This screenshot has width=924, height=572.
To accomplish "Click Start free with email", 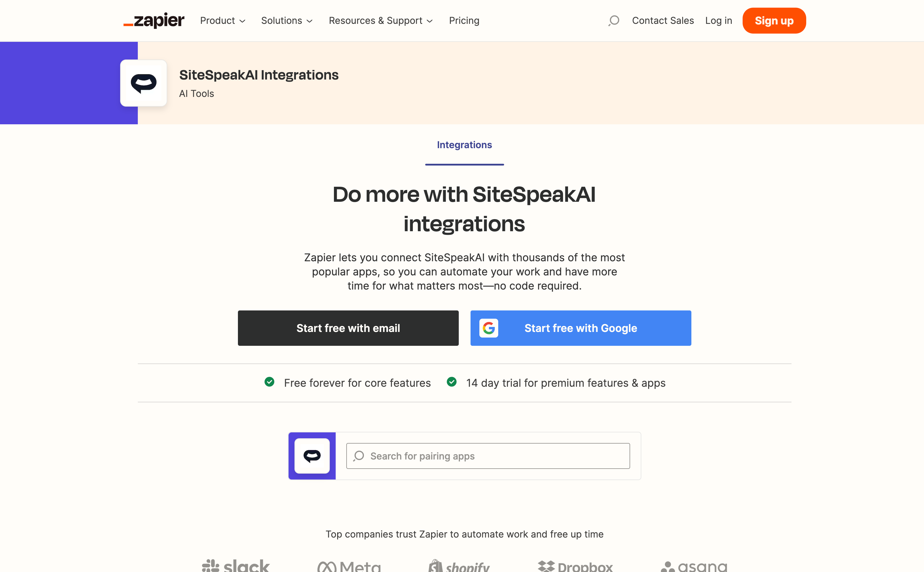I will (348, 328).
